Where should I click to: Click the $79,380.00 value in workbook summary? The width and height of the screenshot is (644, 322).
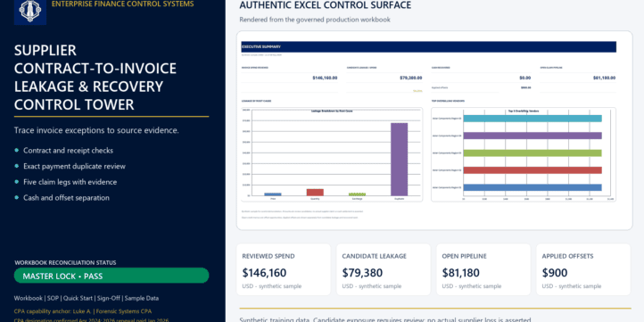411,78
